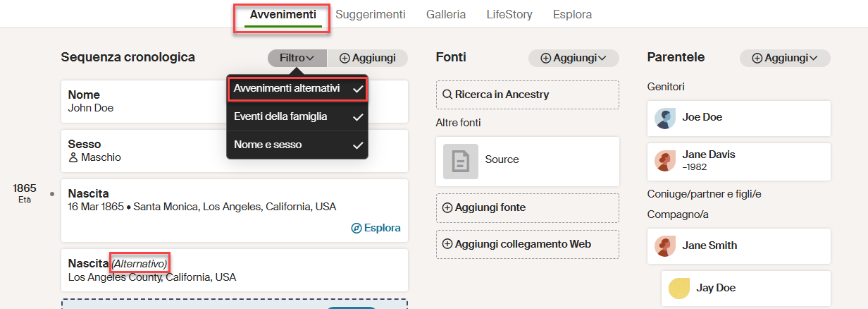Open the Nome John Doe entry
868x309 pixels.
[x=235, y=101]
